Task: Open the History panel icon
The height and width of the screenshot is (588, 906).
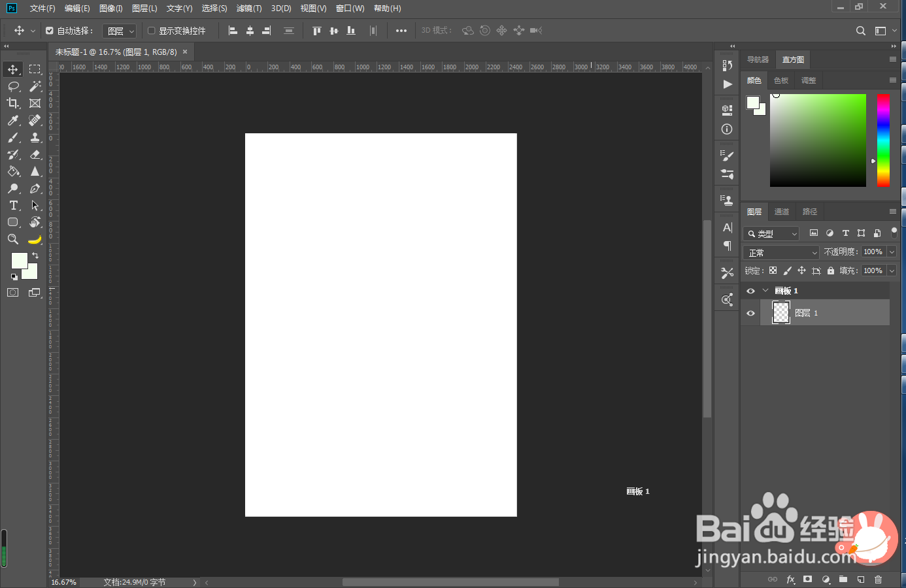Action: point(727,65)
